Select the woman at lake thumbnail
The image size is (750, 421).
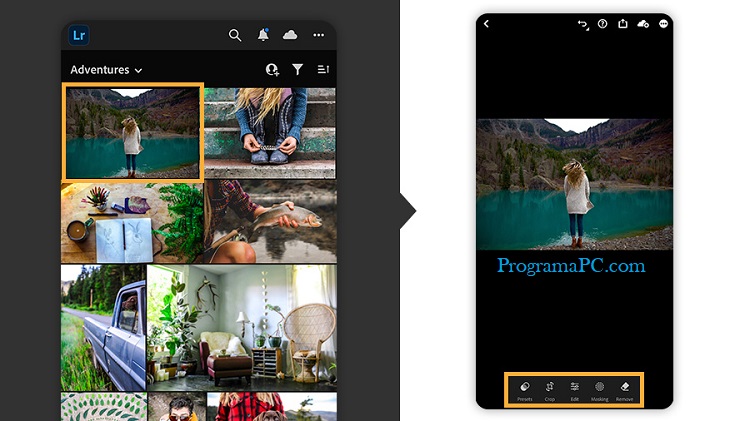pyautogui.click(x=132, y=132)
